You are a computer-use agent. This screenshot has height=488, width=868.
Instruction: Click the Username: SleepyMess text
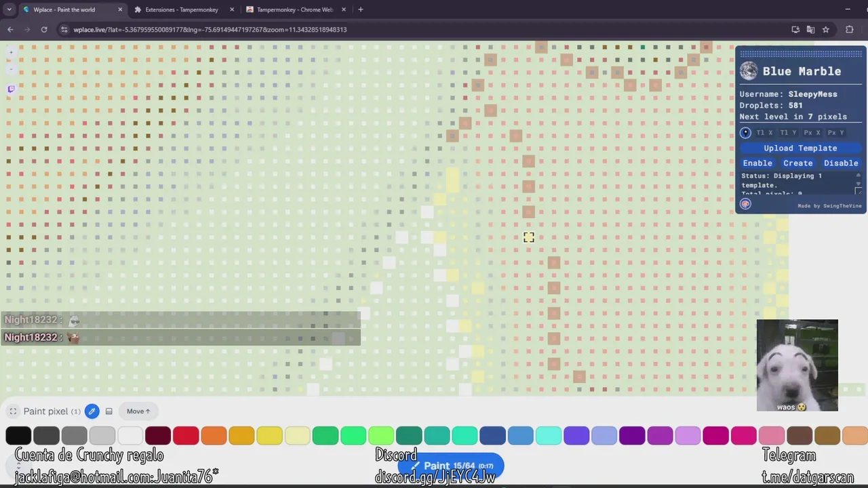[788, 94]
